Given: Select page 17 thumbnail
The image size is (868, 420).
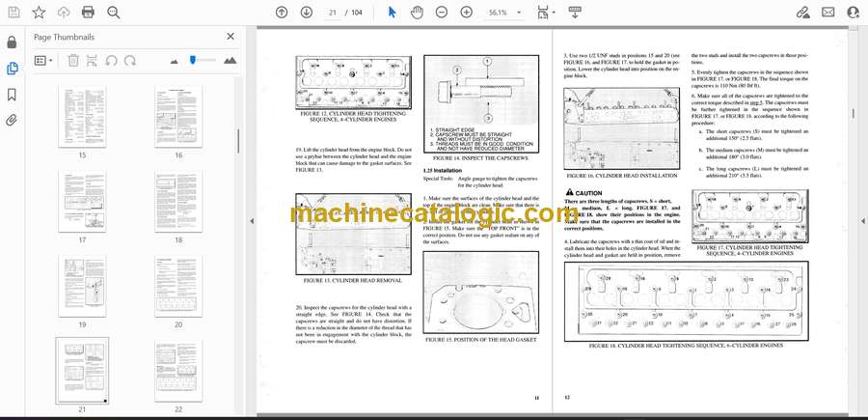Looking at the screenshot, I should (x=82, y=201).
